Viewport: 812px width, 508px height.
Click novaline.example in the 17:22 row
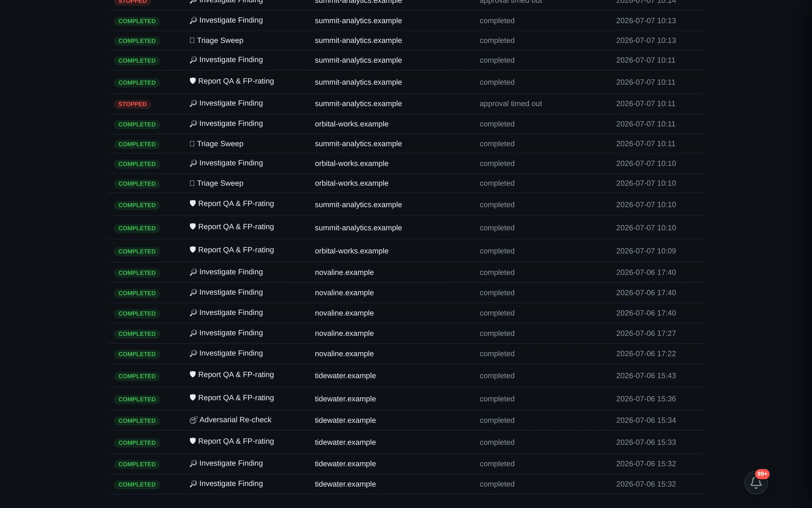(344, 353)
